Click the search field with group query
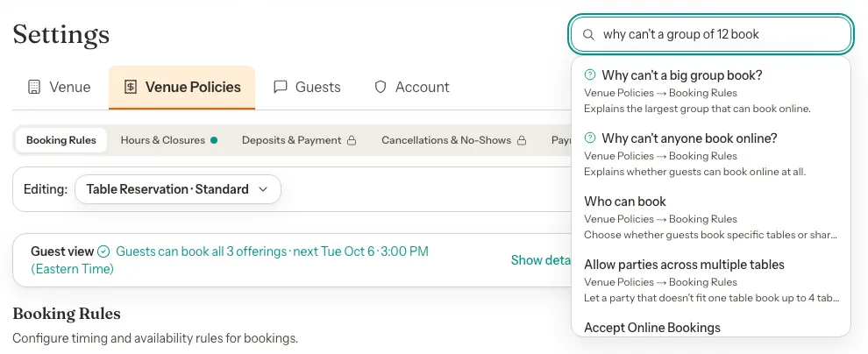This screenshot has height=354, width=868. pos(711,34)
